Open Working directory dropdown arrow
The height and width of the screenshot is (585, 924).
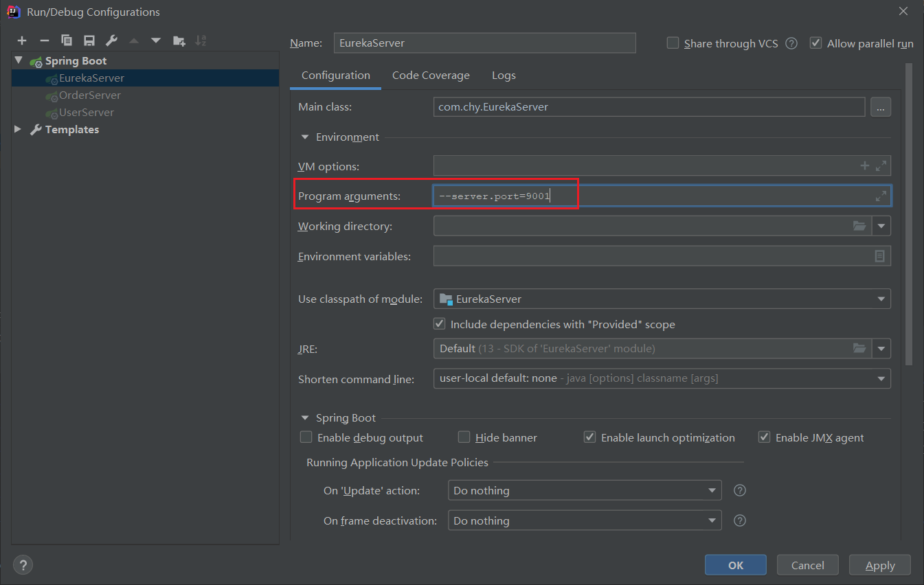(x=881, y=225)
